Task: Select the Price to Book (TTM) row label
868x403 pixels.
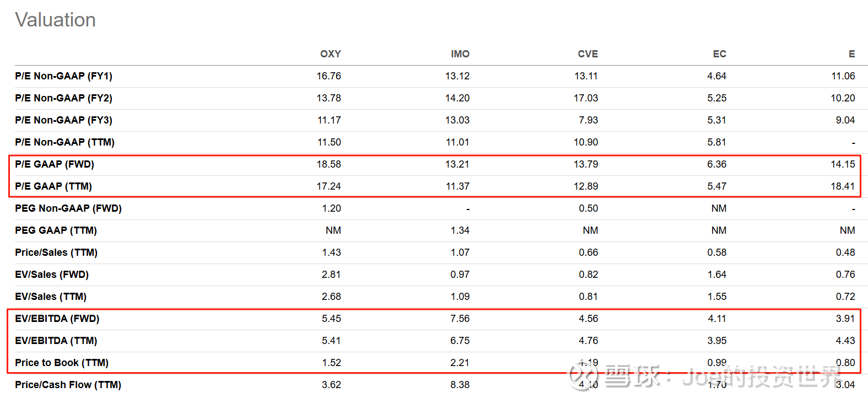Action: [62, 363]
